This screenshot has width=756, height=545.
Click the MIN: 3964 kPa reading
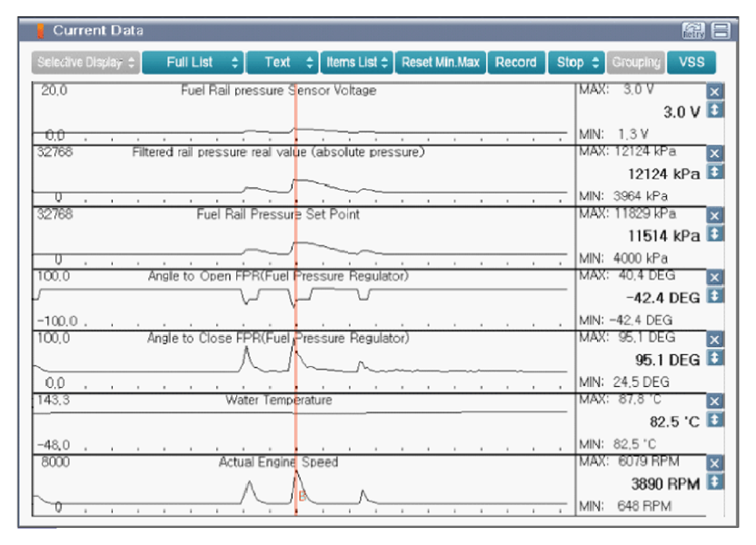click(x=623, y=196)
